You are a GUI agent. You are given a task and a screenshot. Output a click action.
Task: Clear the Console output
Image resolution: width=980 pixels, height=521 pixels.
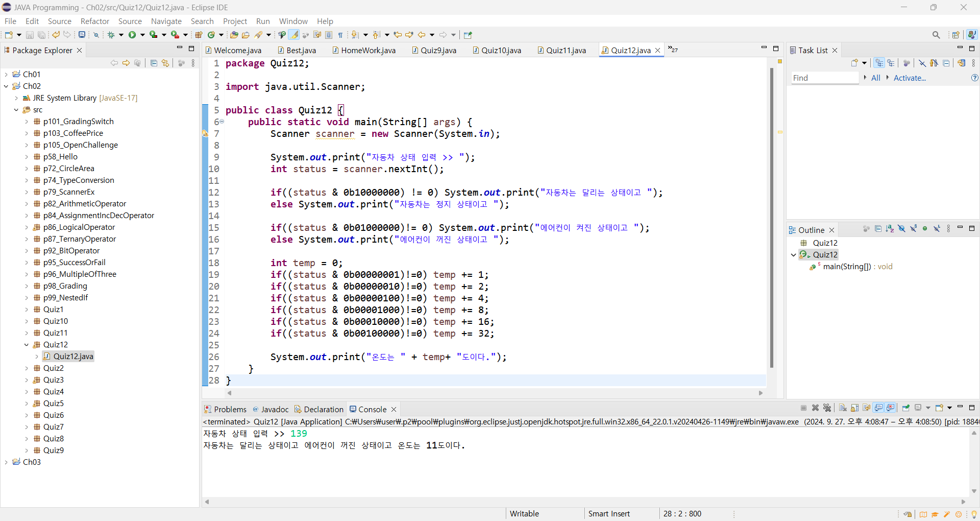[x=843, y=408]
